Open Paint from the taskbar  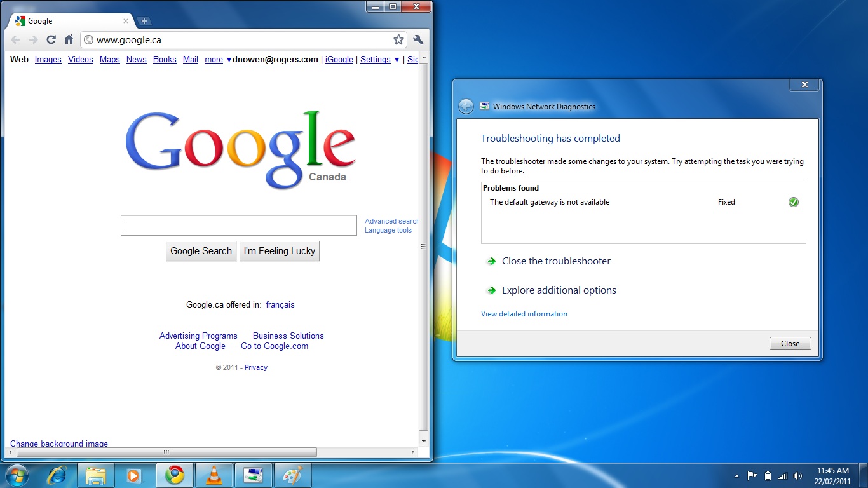pyautogui.click(x=293, y=475)
